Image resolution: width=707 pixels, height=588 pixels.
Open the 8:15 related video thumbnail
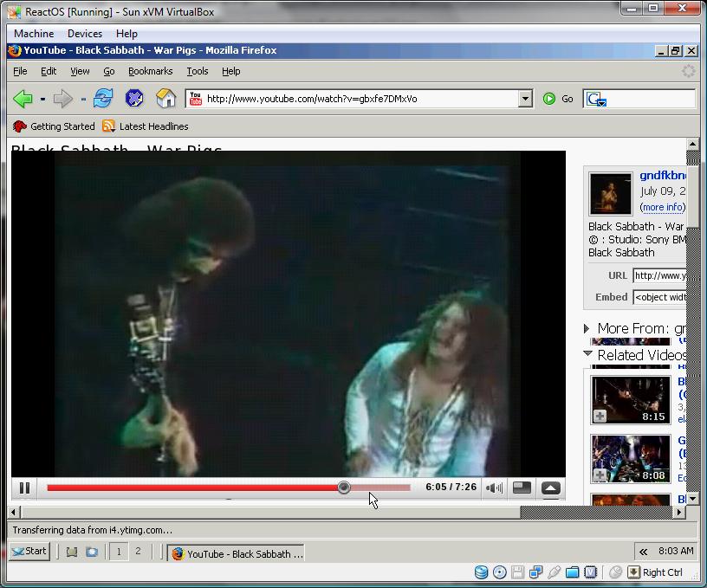pos(630,399)
